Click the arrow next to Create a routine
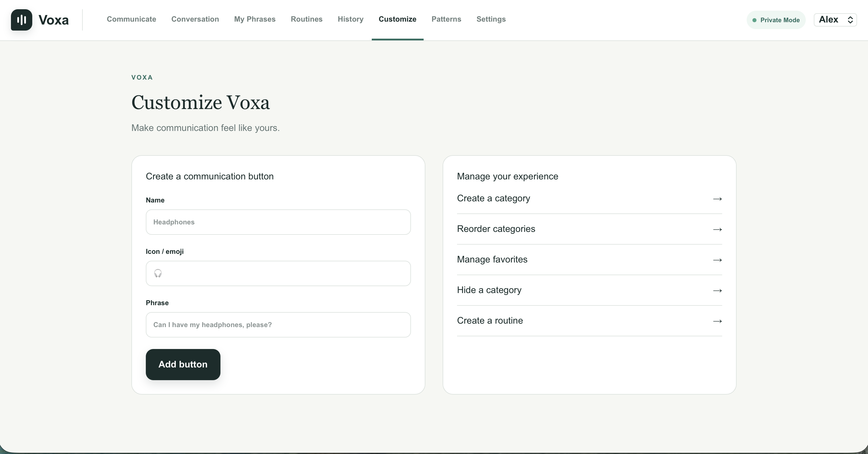The width and height of the screenshot is (868, 454). pos(717,321)
